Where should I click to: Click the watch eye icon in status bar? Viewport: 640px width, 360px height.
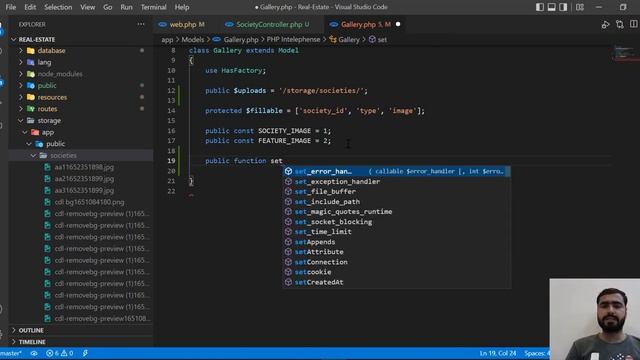[34, 353]
